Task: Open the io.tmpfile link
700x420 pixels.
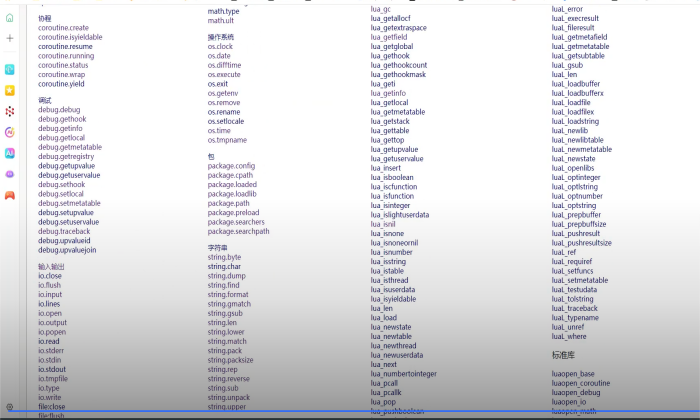Action: pyautogui.click(x=53, y=379)
